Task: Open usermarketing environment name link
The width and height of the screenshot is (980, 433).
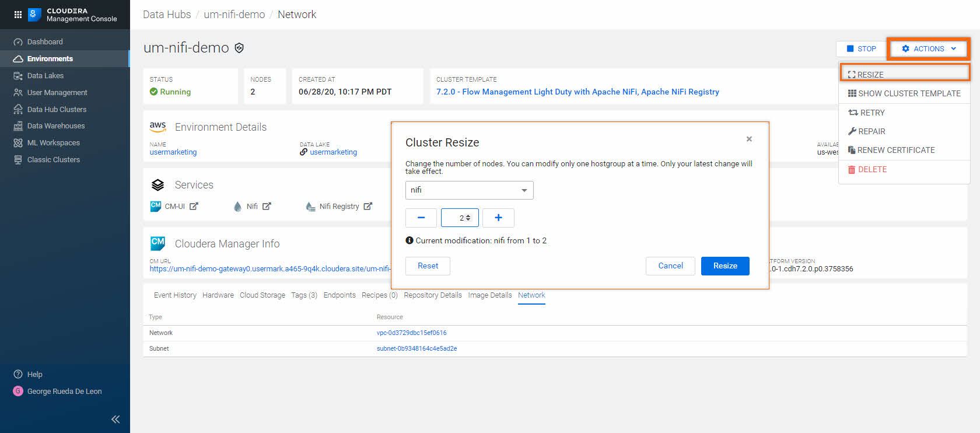Action: tap(173, 152)
